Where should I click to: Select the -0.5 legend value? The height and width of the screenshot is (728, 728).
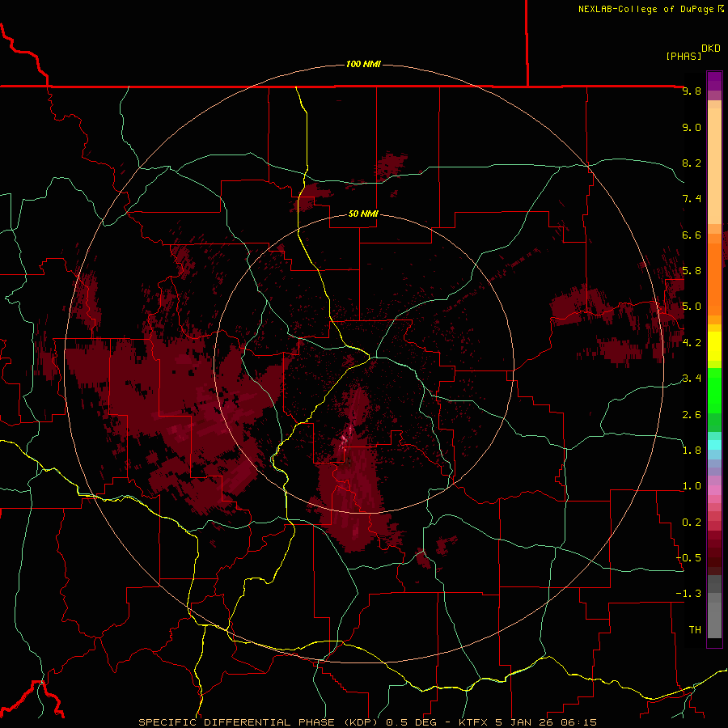click(x=688, y=558)
